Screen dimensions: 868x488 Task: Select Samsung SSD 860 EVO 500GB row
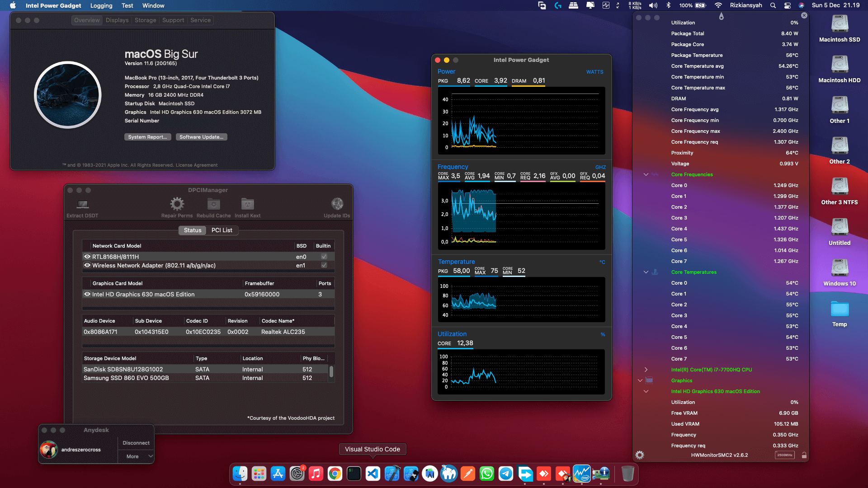click(x=205, y=378)
